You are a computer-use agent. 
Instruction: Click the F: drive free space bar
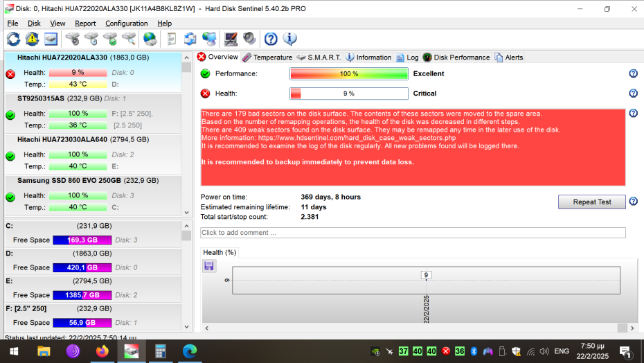(82, 323)
